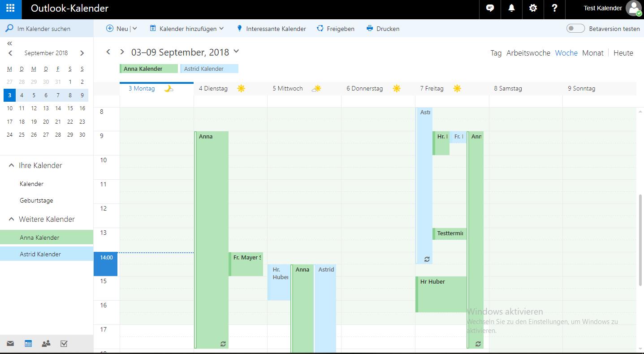Open the date range picker dropdown
Image resolution: width=644 pixels, height=354 pixels.
coord(236,52)
